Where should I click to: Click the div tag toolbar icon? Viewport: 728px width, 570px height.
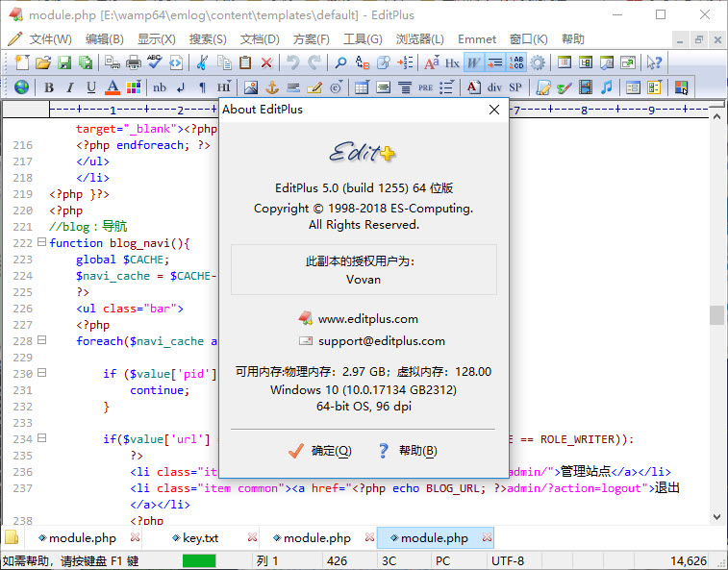(494, 87)
